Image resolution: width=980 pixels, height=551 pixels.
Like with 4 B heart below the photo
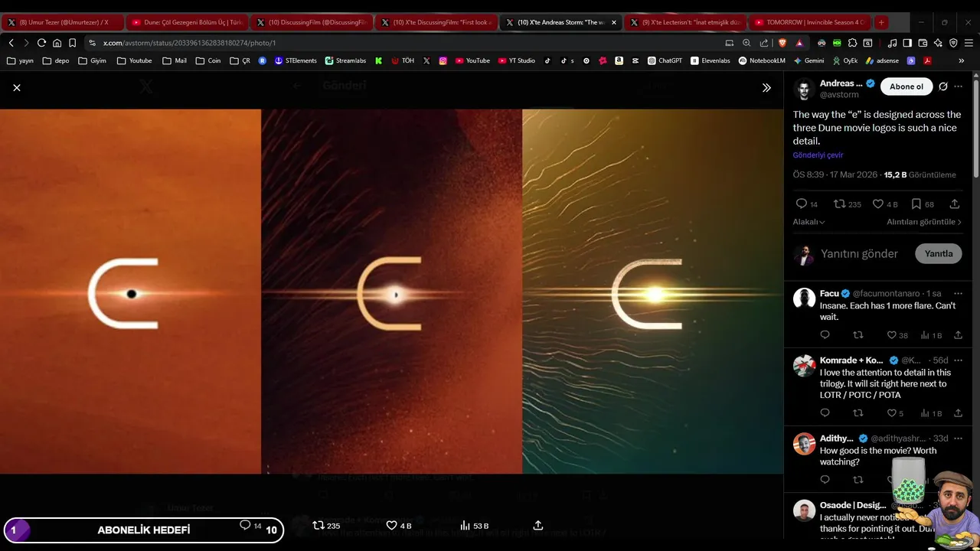[391, 526]
